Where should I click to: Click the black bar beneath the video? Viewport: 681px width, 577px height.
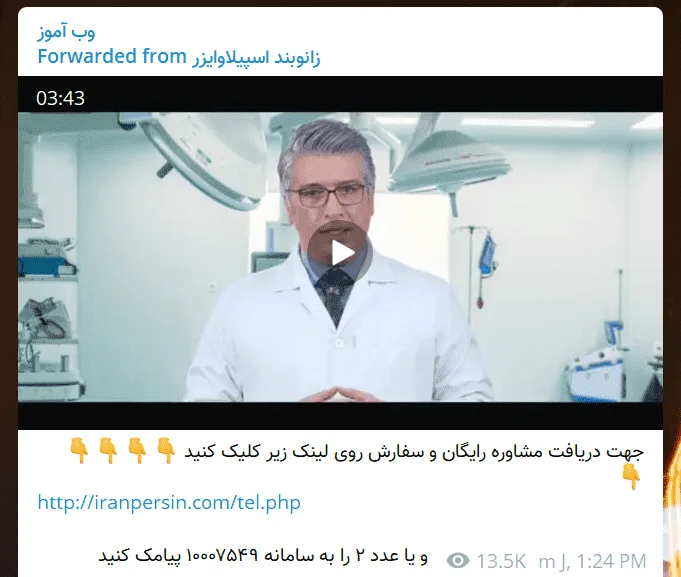[x=340, y=415]
